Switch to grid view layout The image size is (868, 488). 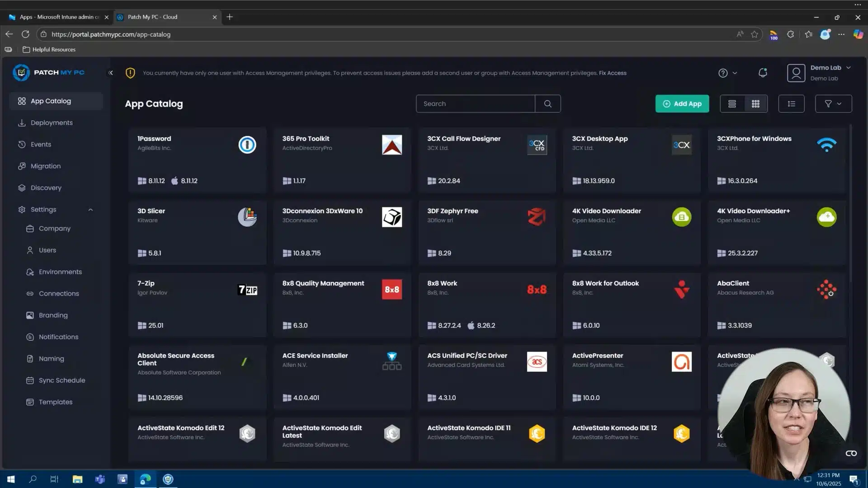pyautogui.click(x=755, y=103)
